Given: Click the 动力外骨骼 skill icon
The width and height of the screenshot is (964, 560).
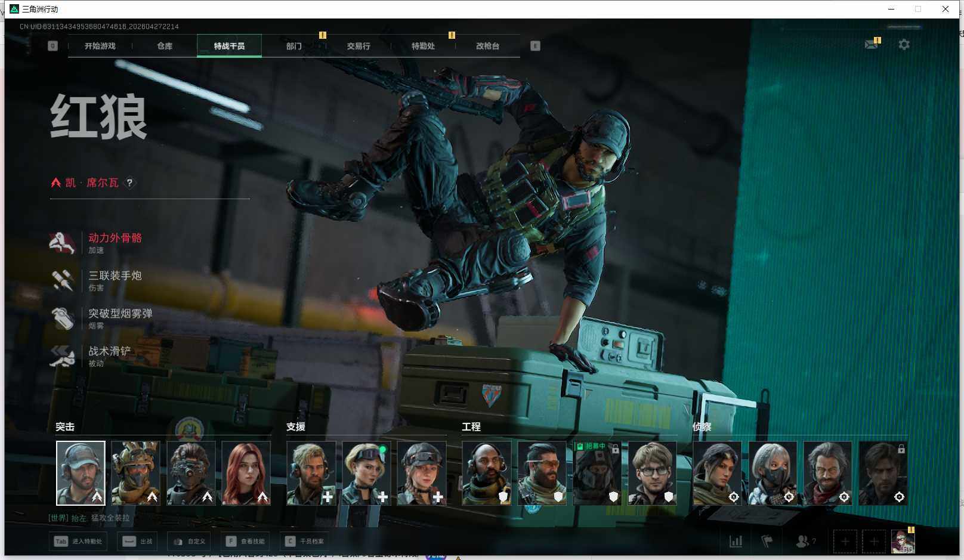Looking at the screenshot, I should coord(62,243).
